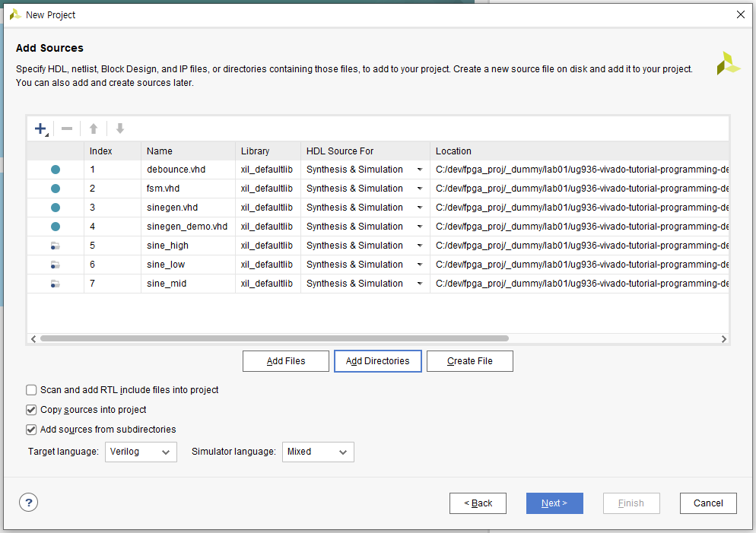756x533 pixels.
Task: Open HDL Source For dropdown for sinegen.vhd
Action: [420, 208]
